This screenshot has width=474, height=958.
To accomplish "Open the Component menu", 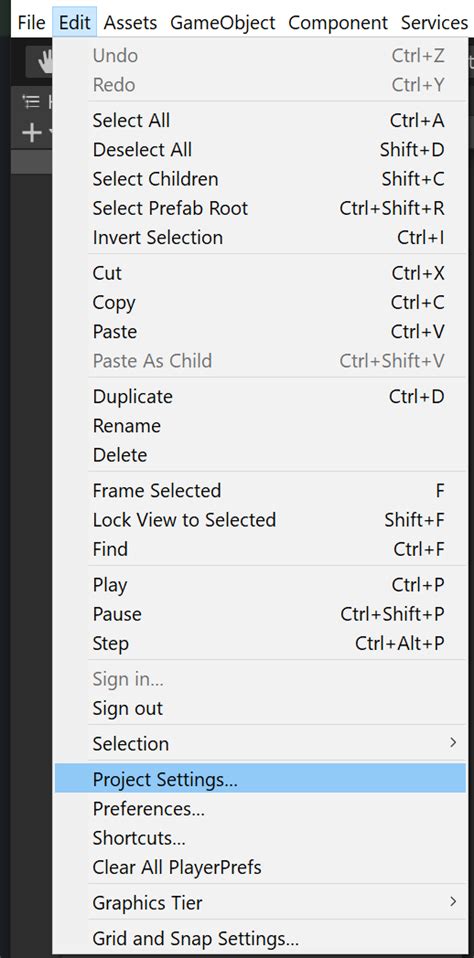I will click(338, 23).
